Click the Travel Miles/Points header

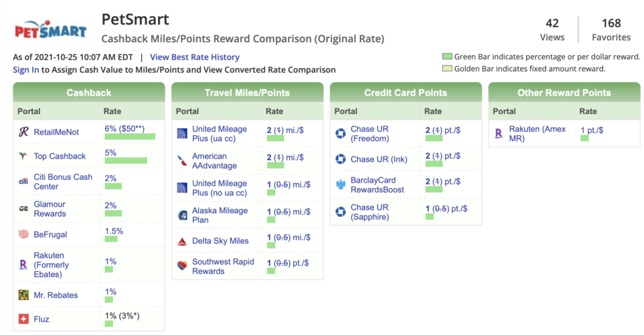click(247, 93)
